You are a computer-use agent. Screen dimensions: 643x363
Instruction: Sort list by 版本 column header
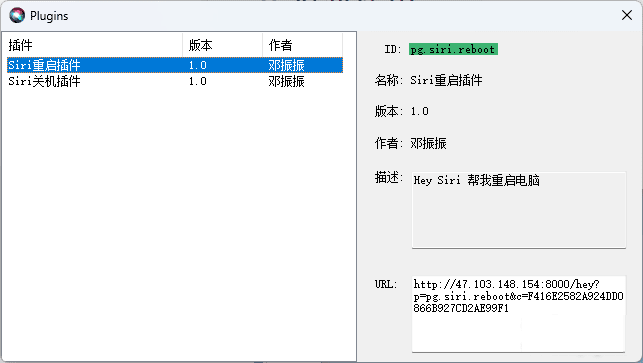pos(222,45)
